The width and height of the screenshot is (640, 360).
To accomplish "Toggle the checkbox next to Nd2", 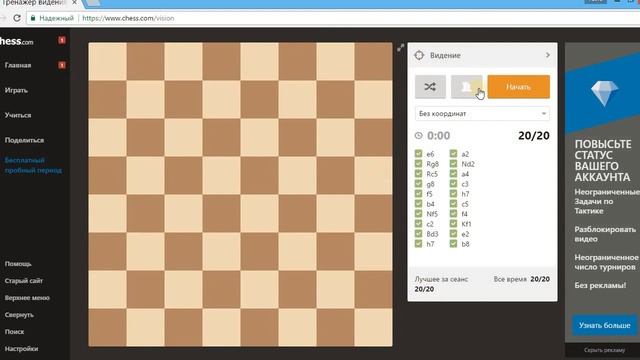I will tap(453, 164).
